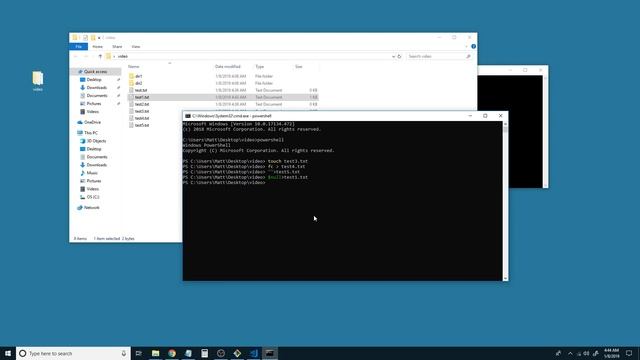Open Task View on the taskbar

[x=139, y=353]
